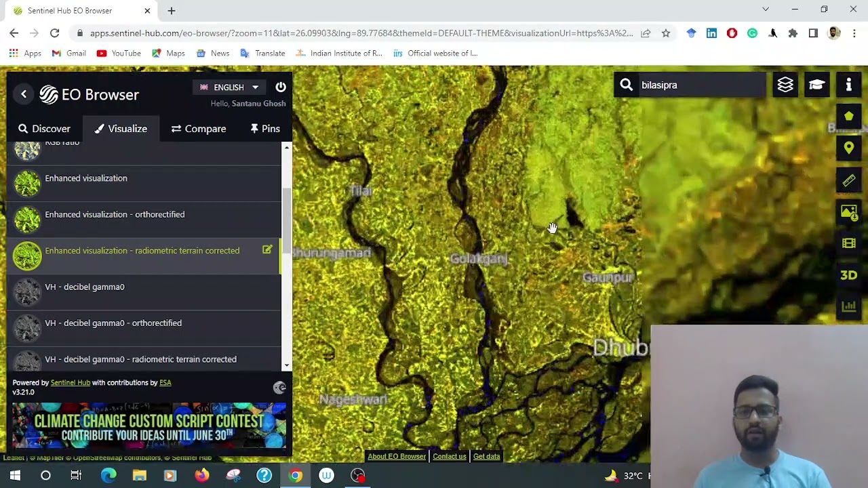Click the layer list scroll down arrow
Viewport: 868px width, 488px height.
[x=287, y=366]
